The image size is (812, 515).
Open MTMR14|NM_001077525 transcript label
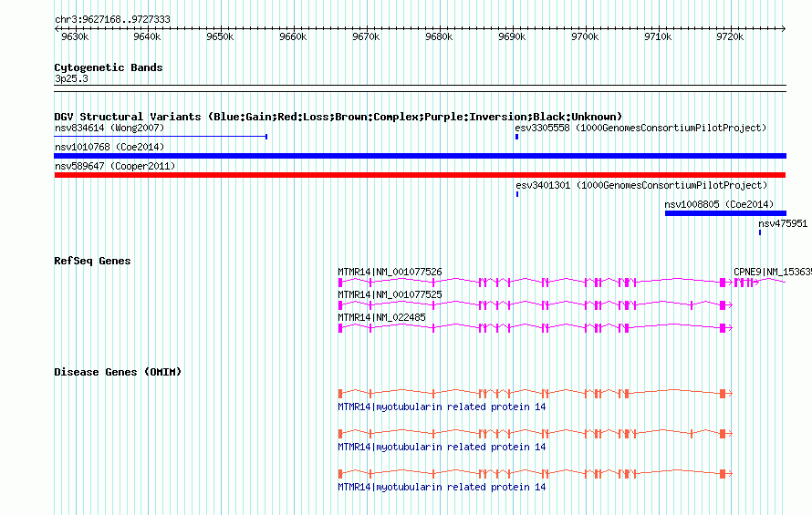(390, 294)
